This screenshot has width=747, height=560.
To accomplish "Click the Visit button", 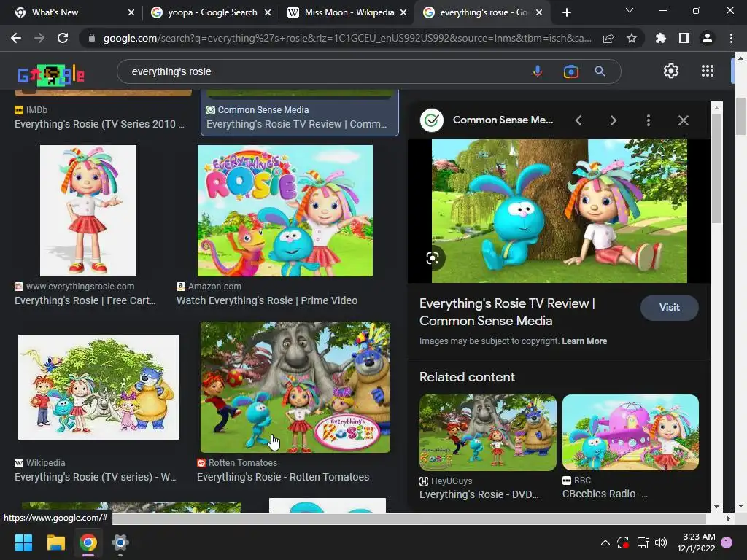I will coord(670,307).
